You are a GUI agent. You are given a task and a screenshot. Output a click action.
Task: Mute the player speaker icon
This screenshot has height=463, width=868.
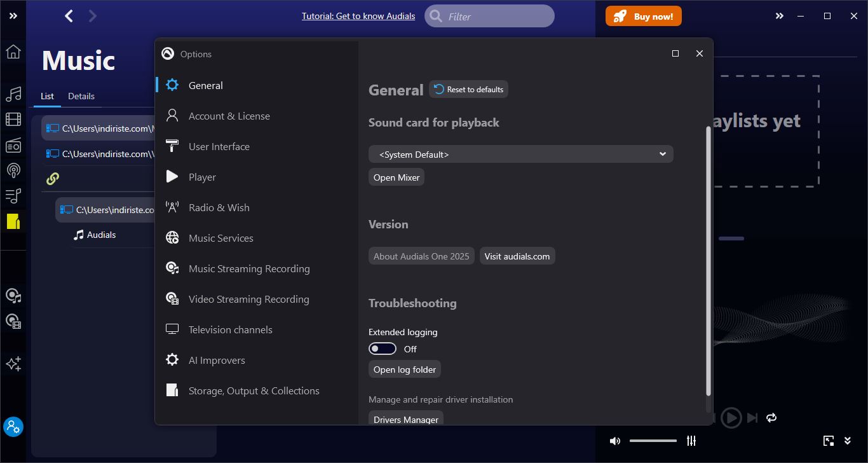pos(614,441)
